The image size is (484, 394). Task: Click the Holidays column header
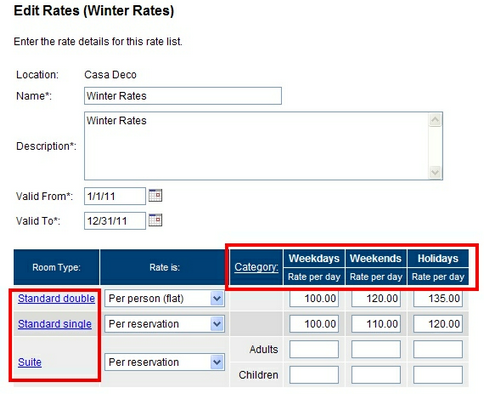point(438,258)
